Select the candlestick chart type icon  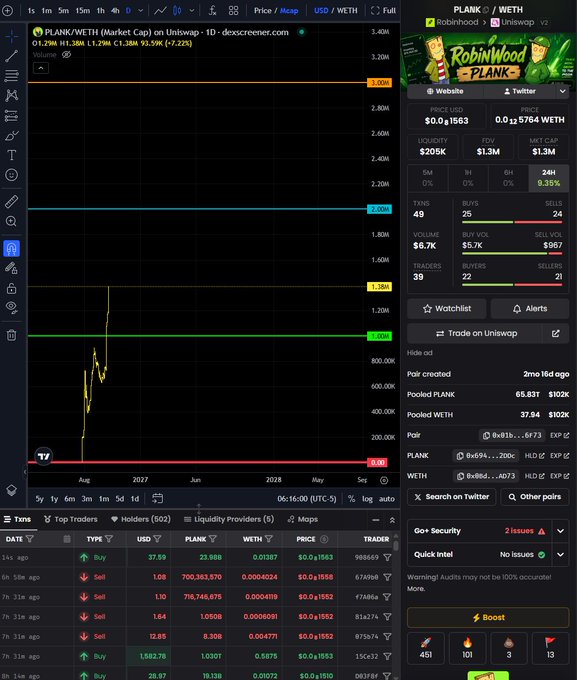click(177, 10)
